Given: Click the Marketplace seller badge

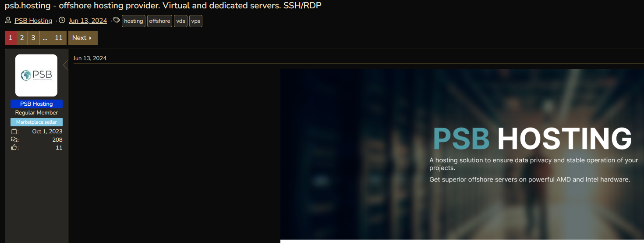Looking at the screenshot, I should (x=36, y=122).
